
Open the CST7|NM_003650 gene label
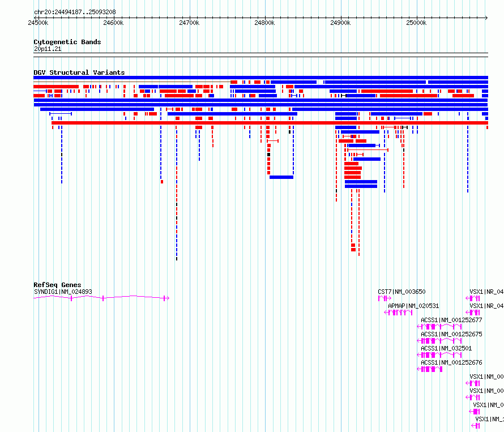tap(402, 292)
